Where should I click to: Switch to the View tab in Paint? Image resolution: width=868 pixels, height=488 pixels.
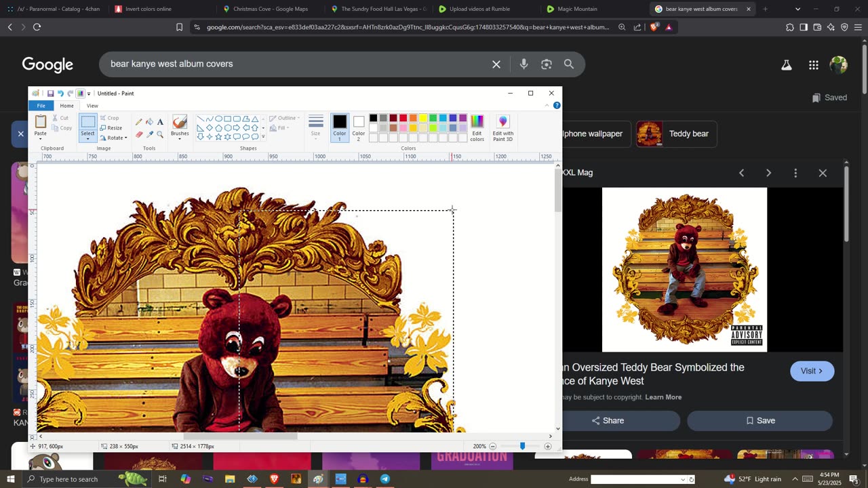click(92, 106)
